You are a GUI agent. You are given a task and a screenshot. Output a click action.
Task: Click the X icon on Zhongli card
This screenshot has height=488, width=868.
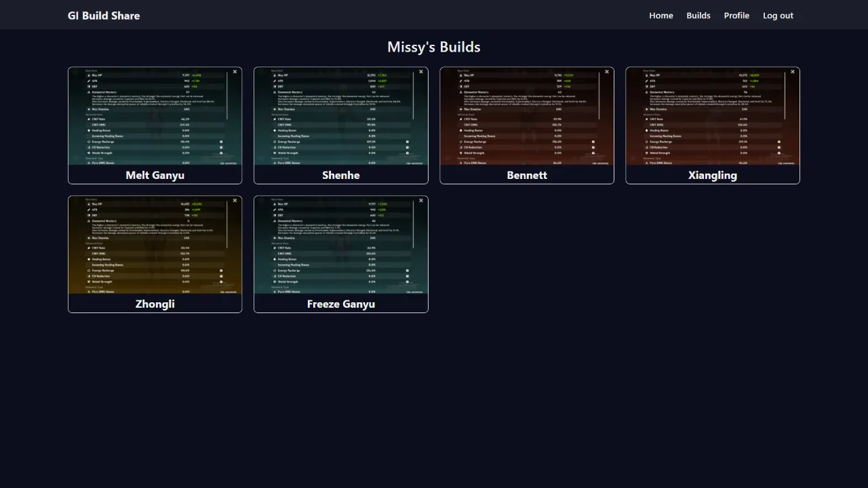point(235,201)
